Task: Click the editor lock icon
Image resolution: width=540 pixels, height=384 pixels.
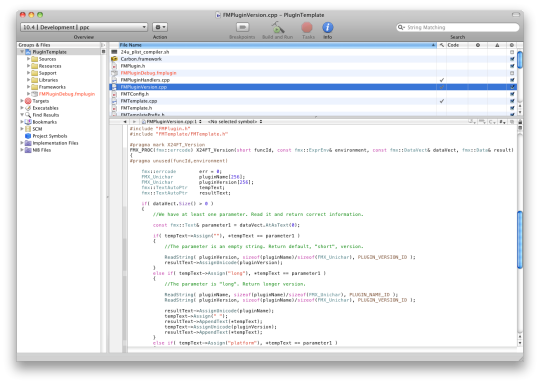Action: point(520,122)
